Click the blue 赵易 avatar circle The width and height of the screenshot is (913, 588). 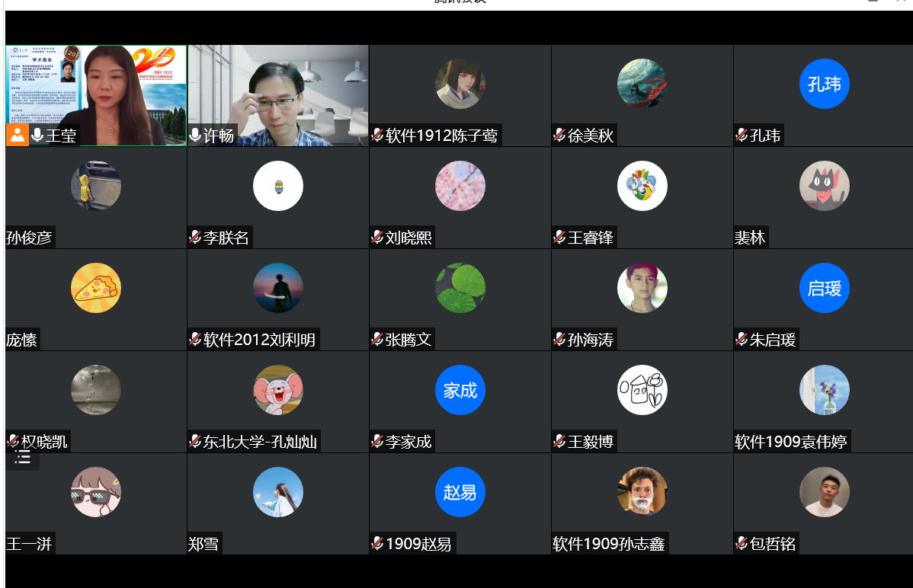(460, 492)
